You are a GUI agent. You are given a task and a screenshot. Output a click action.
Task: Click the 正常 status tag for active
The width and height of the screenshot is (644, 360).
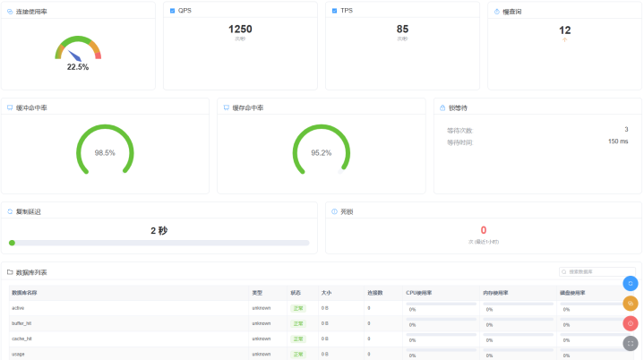click(298, 308)
